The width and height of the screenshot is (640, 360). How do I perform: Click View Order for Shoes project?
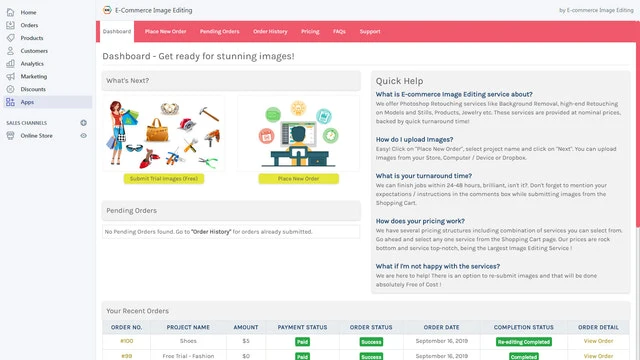598,341
